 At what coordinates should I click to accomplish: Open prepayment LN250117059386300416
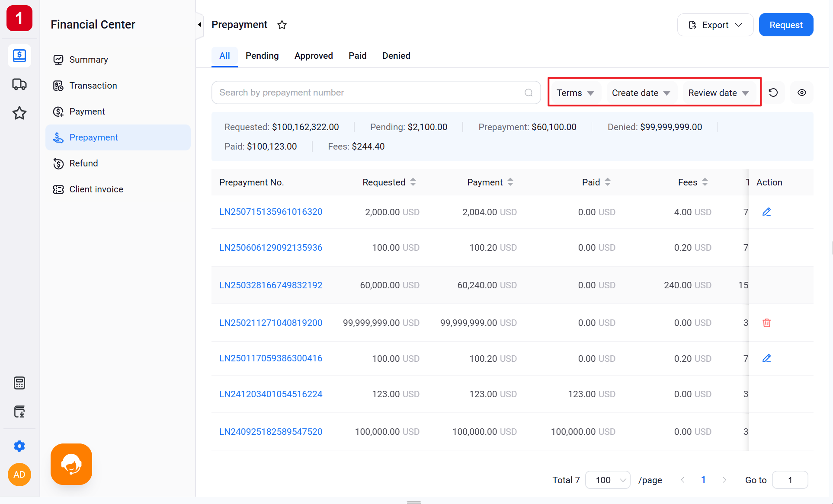(271, 358)
